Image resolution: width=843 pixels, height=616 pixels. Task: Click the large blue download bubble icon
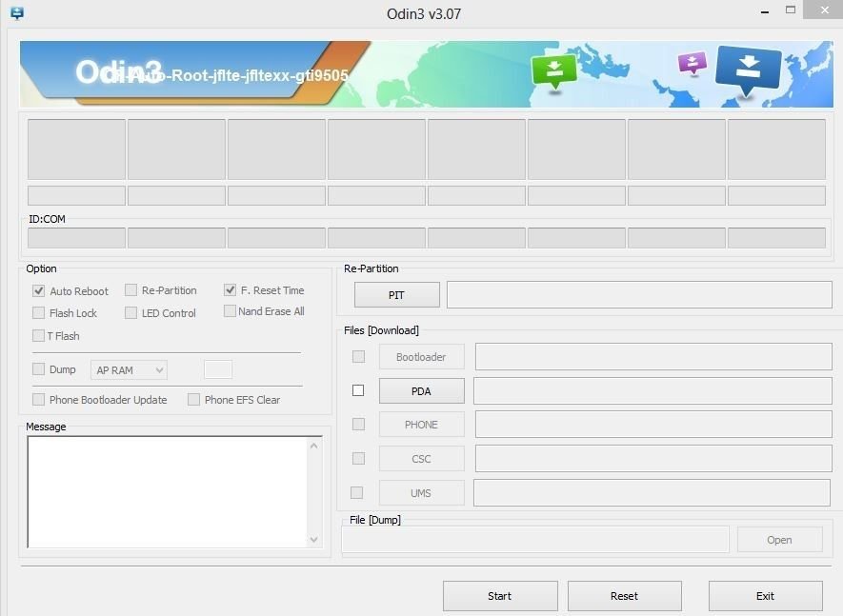(748, 70)
